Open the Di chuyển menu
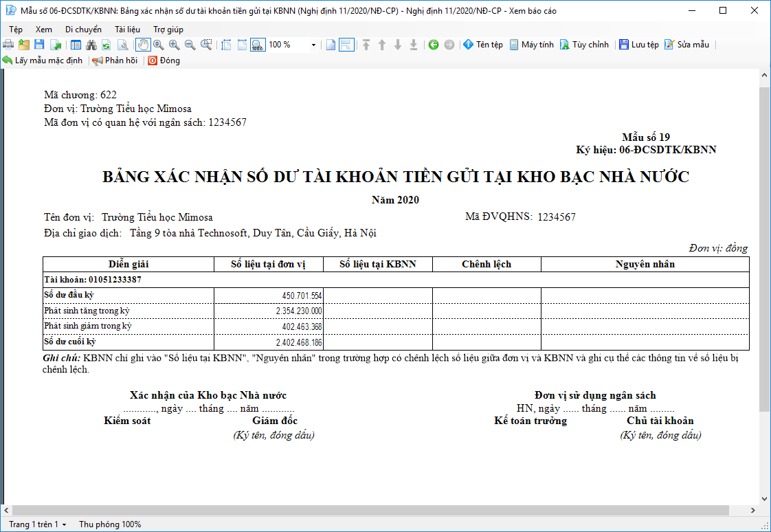Viewport: 771px width, 532px height. tap(83, 30)
